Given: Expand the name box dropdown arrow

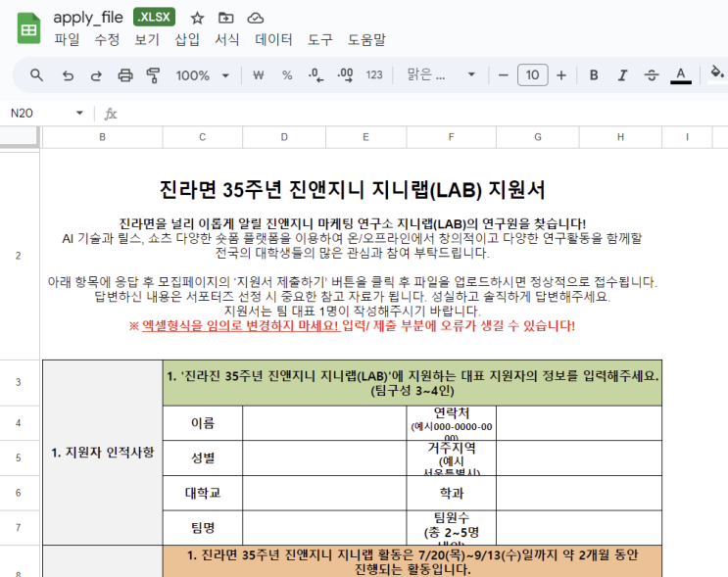Looking at the screenshot, I should pyautogui.click(x=79, y=113).
